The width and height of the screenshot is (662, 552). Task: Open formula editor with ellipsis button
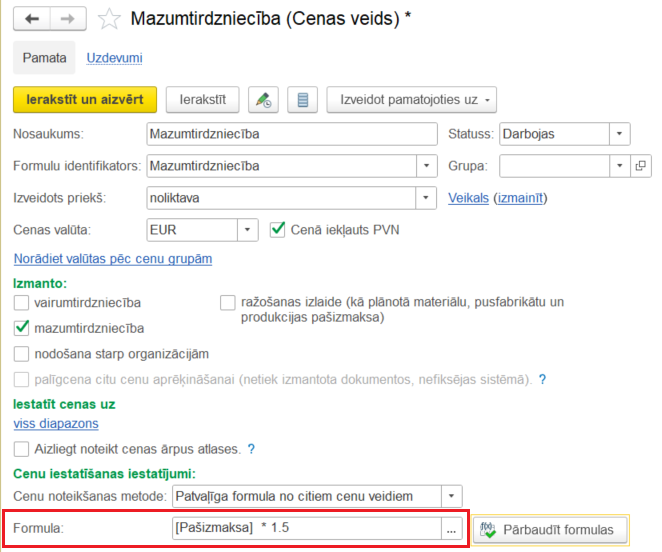click(452, 529)
